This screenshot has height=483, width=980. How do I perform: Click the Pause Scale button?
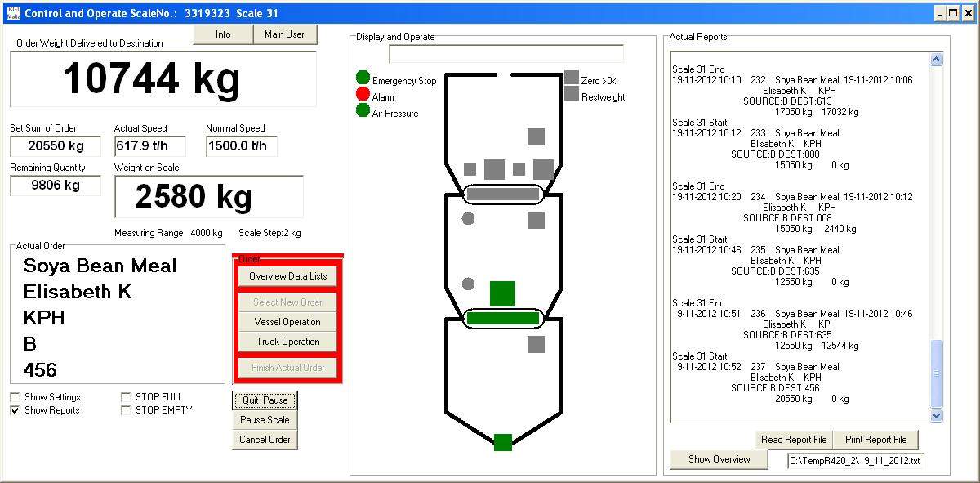(265, 420)
